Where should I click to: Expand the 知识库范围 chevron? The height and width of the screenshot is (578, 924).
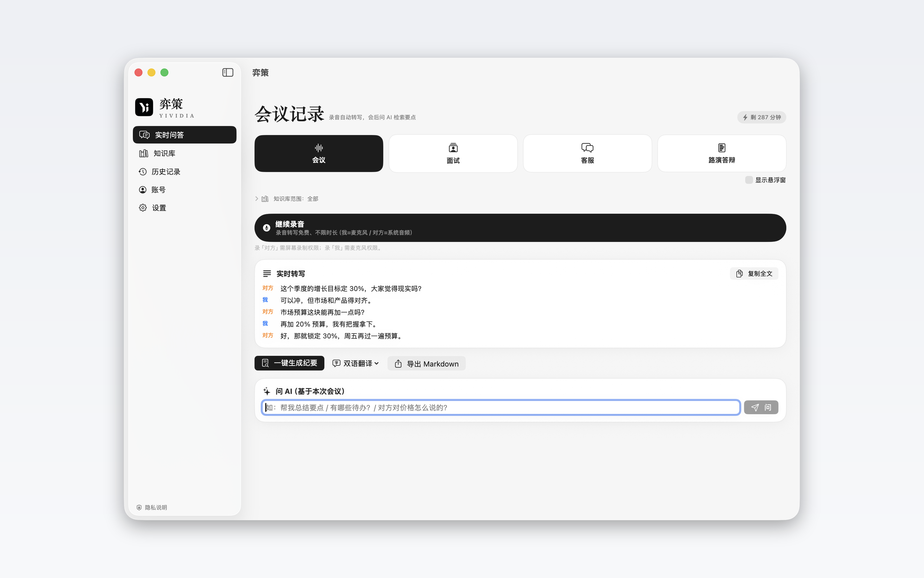pyautogui.click(x=257, y=198)
